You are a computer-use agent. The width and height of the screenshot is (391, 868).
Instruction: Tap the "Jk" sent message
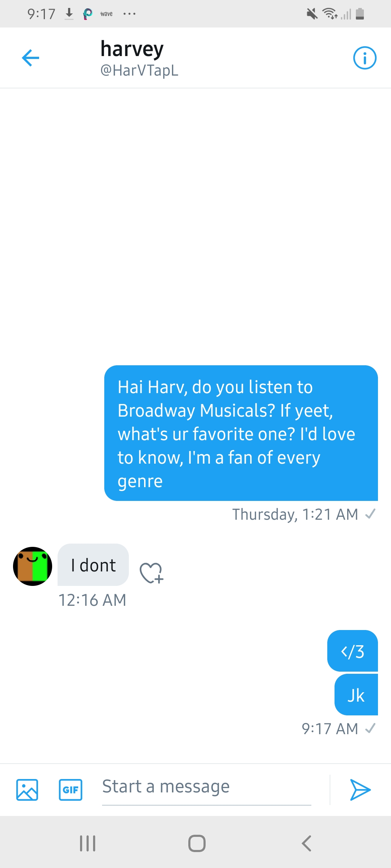click(356, 695)
